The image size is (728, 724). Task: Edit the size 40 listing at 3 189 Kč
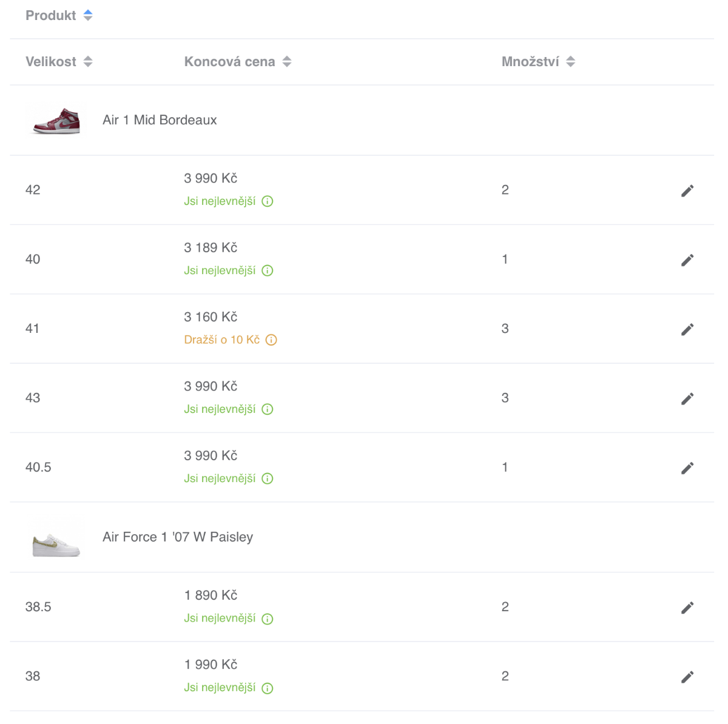687,260
